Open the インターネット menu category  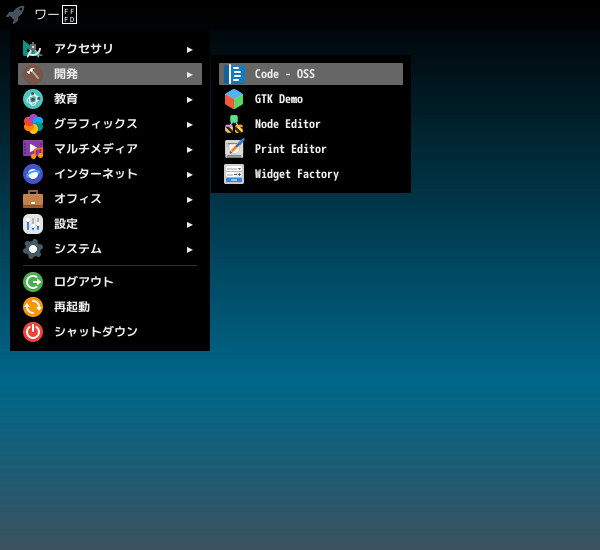pyautogui.click(x=96, y=174)
